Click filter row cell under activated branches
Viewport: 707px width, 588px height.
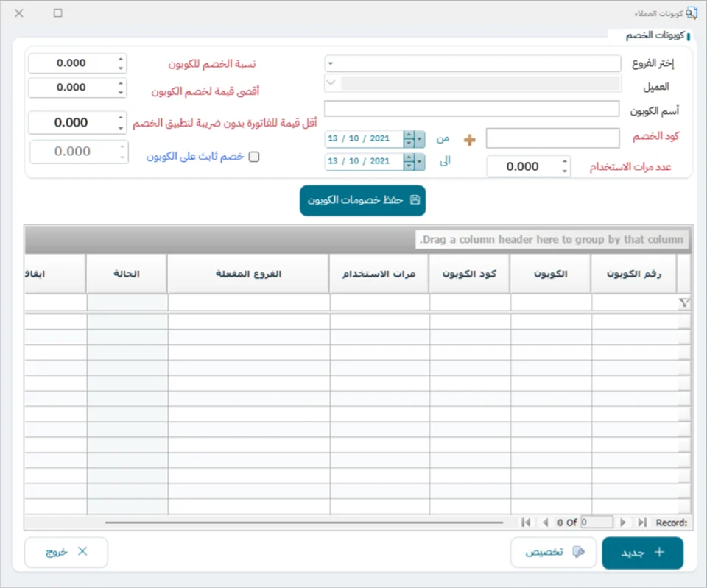[x=248, y=302]
